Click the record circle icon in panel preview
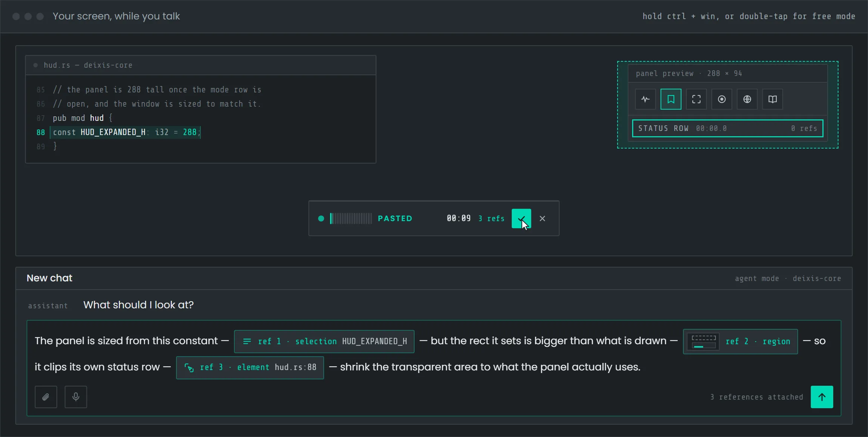This screenshot has width=868, height=437. pyautogui.click(x=721, y=99)
